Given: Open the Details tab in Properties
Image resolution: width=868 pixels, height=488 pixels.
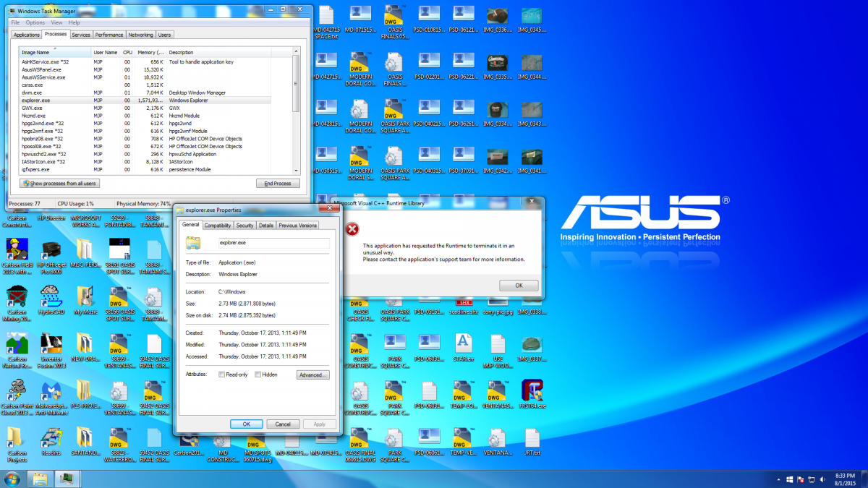Looking at the screenshot, I should pos(266,226).
